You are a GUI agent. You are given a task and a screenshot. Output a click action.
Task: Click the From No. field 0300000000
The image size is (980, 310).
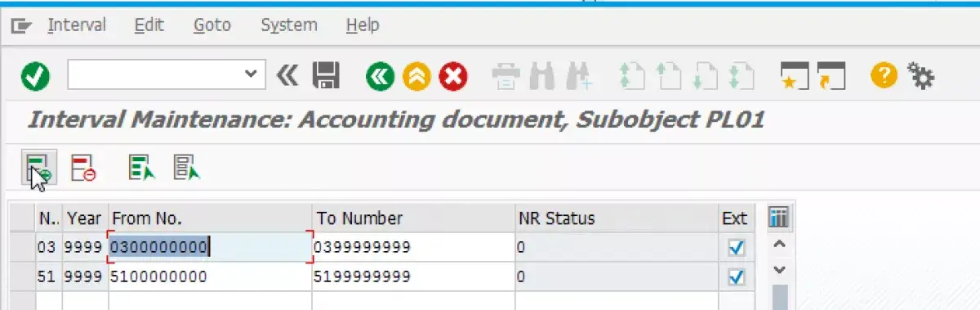(211, 247)
